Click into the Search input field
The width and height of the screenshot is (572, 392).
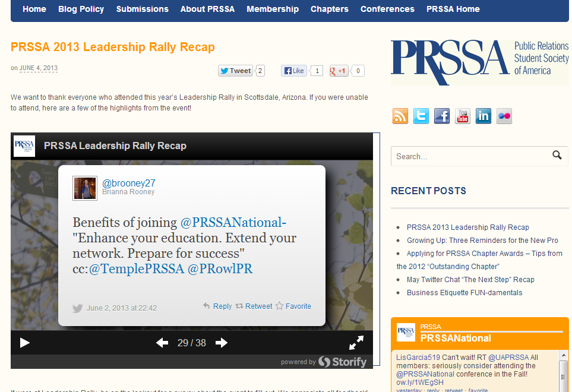tap(469, 156)
